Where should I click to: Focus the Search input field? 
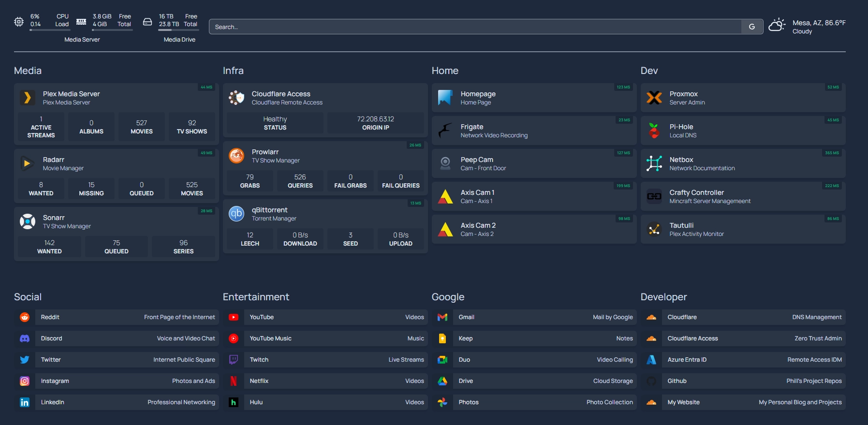(475, 27)
